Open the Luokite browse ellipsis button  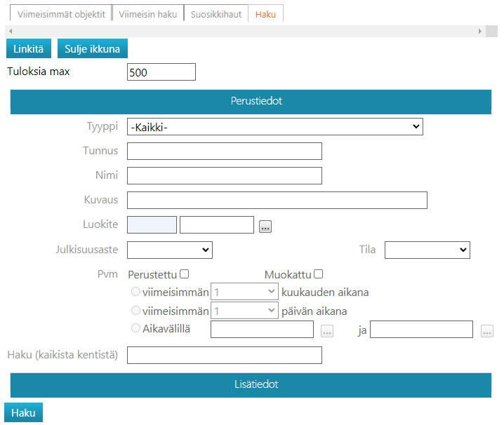pyautogui.click(x=265, y=226)
